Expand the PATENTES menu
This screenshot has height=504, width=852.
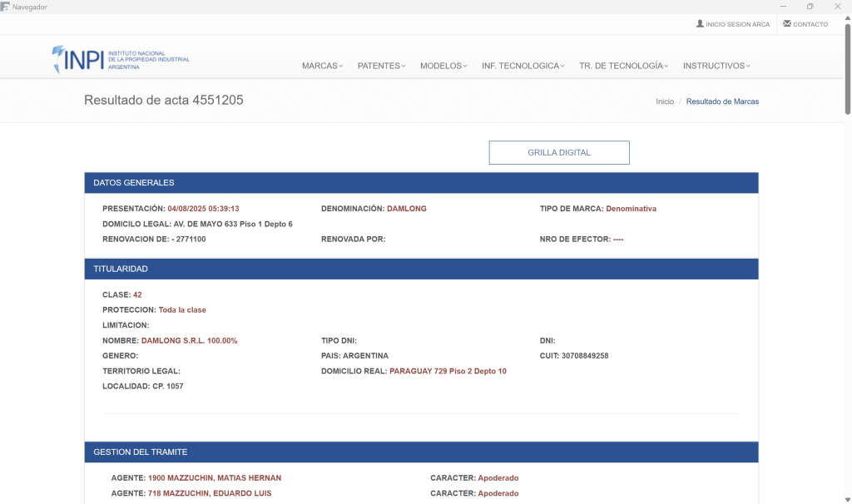(x=381, y=66)
